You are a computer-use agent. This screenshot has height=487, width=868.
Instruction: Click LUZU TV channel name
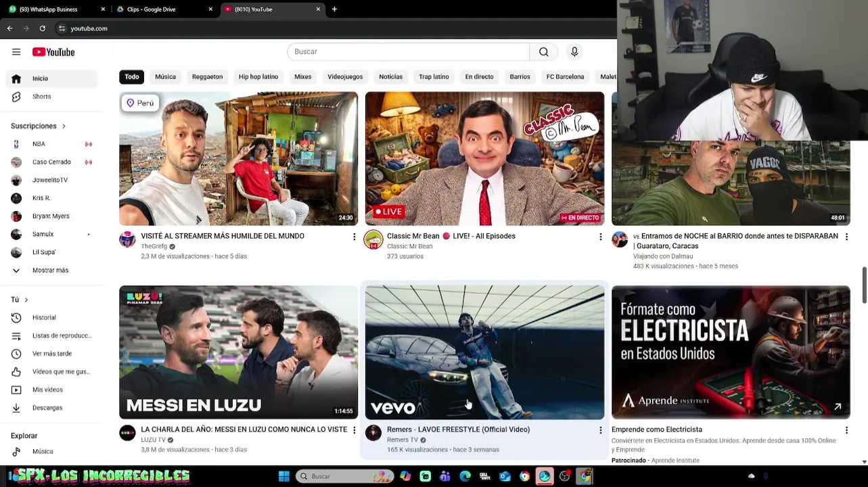pyautogui.click(x=153, y=440)
